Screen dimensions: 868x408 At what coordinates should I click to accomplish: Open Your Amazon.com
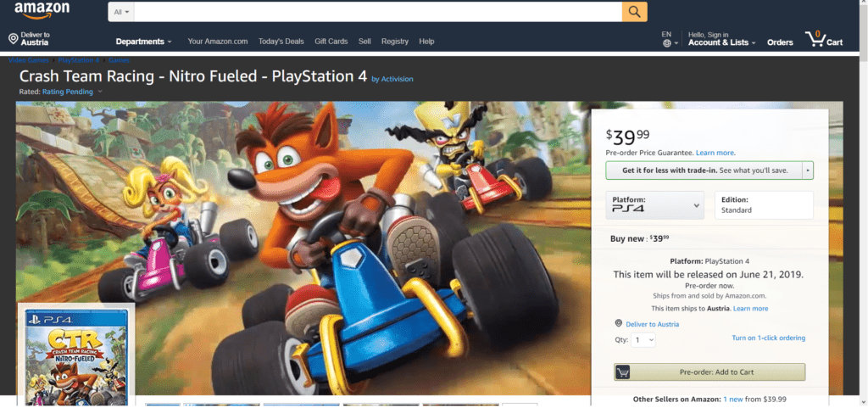[218, 42]
